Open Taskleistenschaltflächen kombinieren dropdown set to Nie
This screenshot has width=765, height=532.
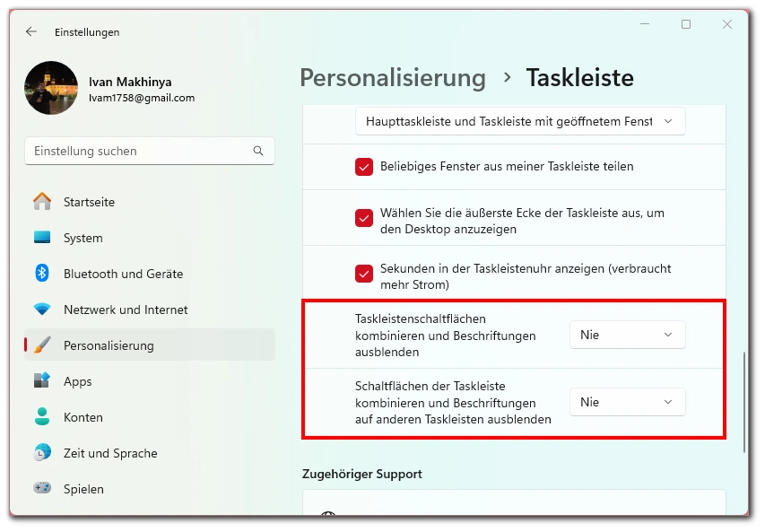[628, 335]
